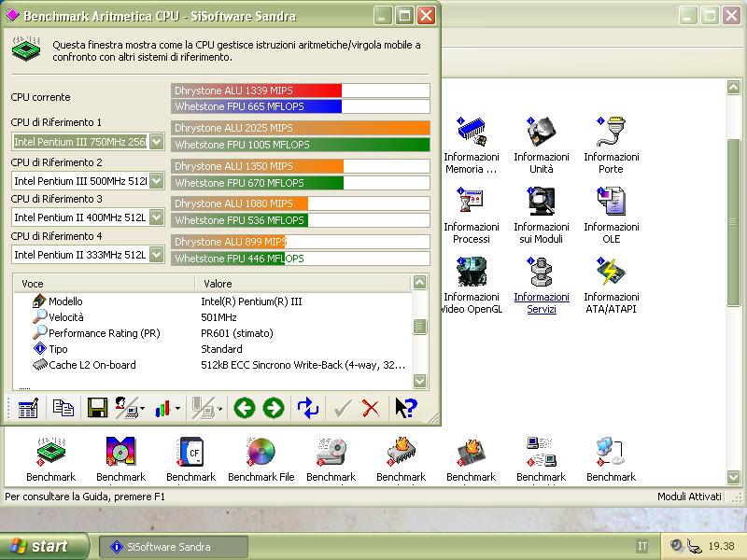Click the context help arrow-question icon
Image resolution: width=747 pixels, height=560 pixels.
pyautogui.click(x=405, y=408)
